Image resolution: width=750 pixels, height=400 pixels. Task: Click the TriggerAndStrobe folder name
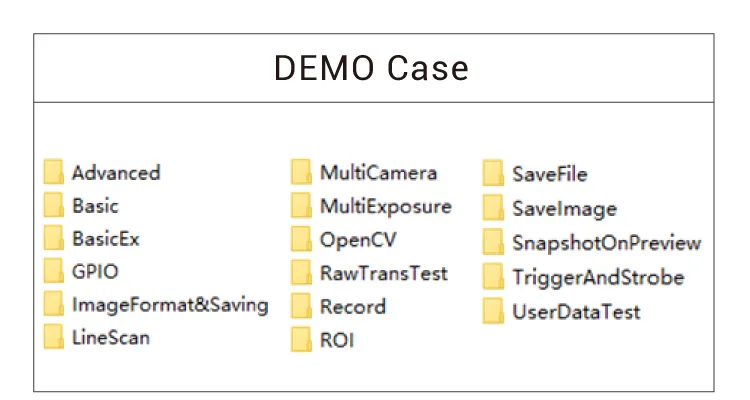pyautogui.click(x=598, y=277)
